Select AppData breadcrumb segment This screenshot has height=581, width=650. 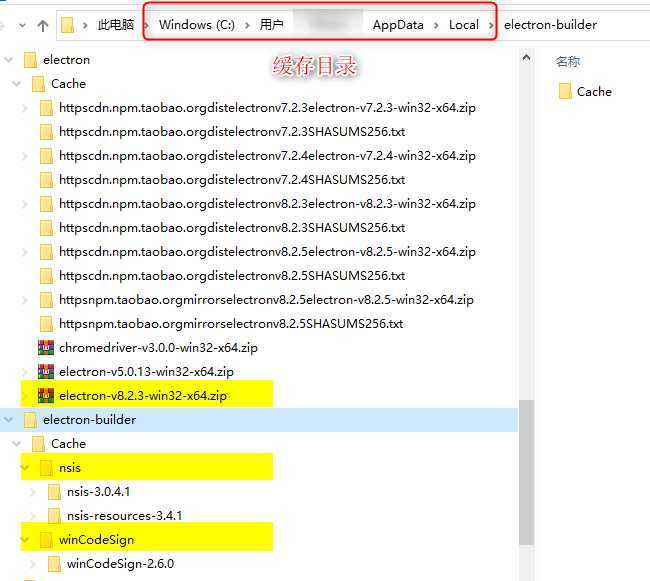click(x=398, y=25)
